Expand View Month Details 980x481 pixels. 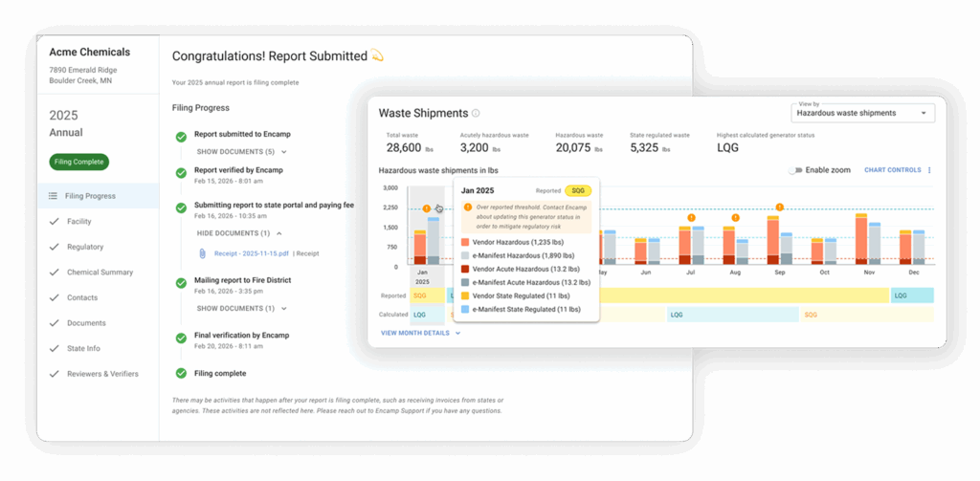coord(420,333)
